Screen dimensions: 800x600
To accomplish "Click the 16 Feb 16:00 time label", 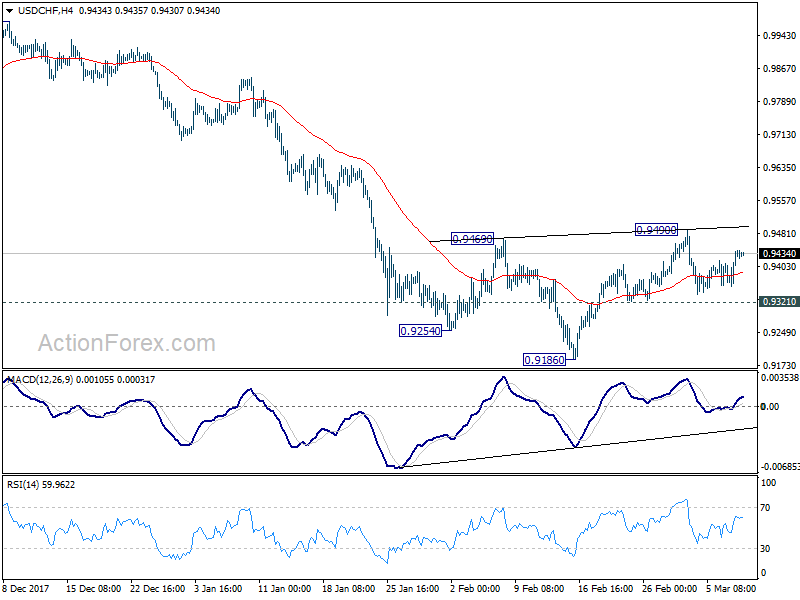I will pyautogui.click(x=605, y=588).
